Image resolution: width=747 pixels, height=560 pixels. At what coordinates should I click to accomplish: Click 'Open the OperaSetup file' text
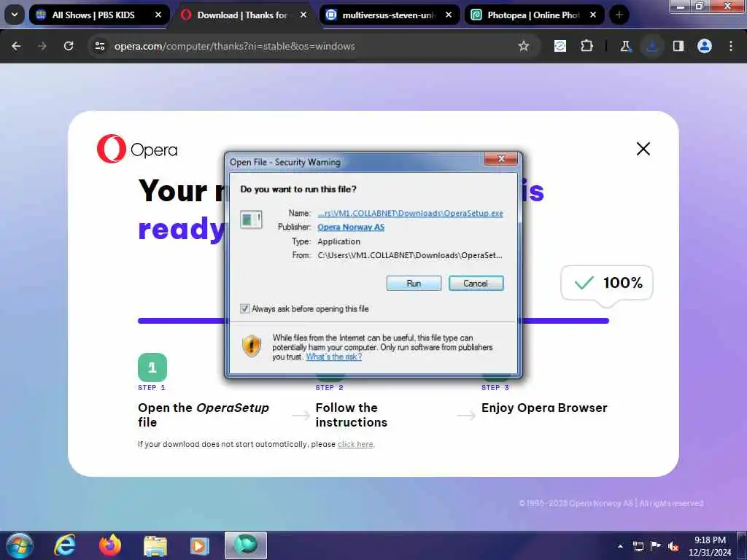point(204,415)
